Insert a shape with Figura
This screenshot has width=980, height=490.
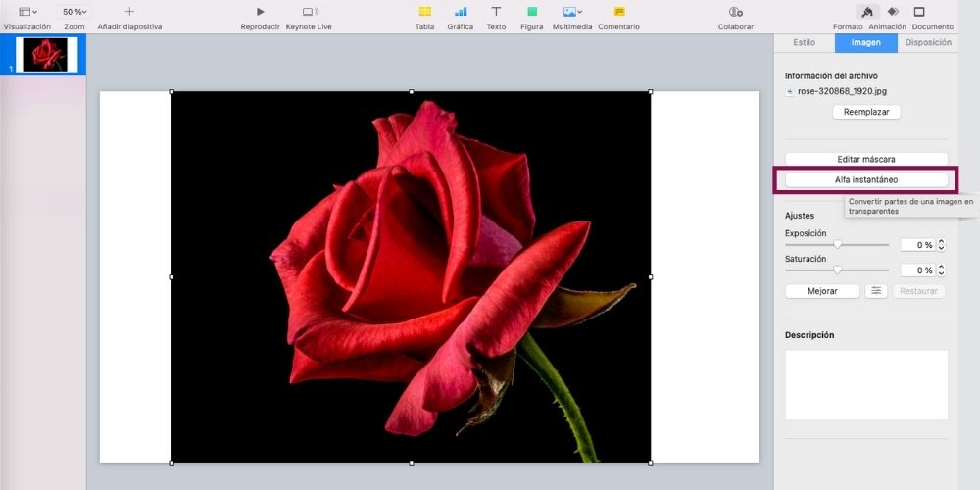pos(532,12)
